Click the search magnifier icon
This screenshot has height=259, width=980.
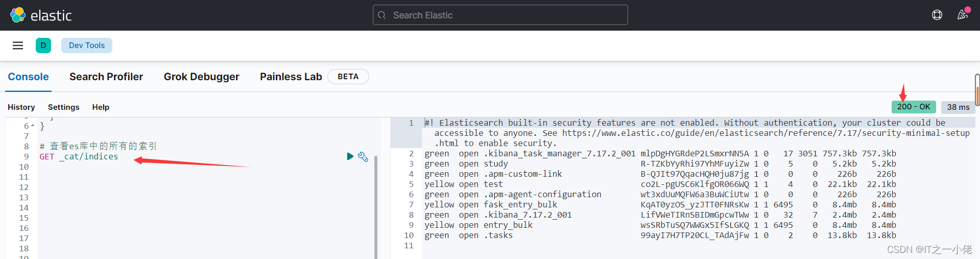(381, 15)
